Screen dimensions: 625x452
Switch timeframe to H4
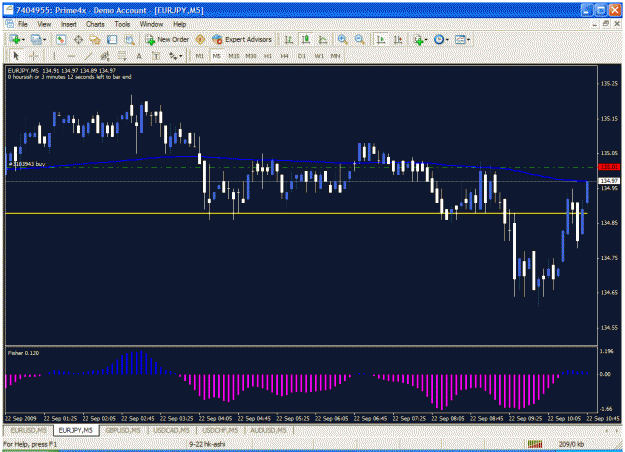tap(284, 56)
